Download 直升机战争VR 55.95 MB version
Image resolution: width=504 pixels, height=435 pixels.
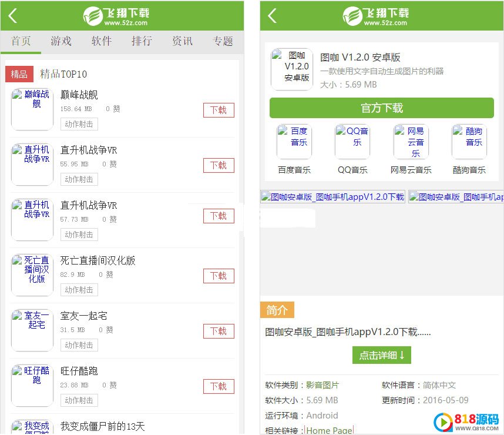tap(219, 166)
